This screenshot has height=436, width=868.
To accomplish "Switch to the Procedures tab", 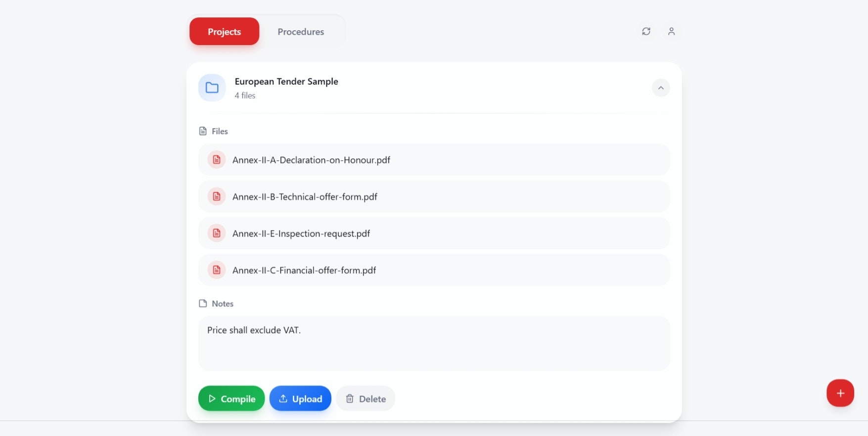I will 301,31.
